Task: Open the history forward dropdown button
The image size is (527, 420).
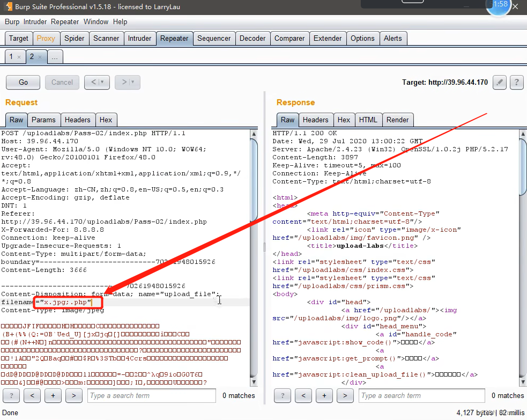Action: point(128,82)
